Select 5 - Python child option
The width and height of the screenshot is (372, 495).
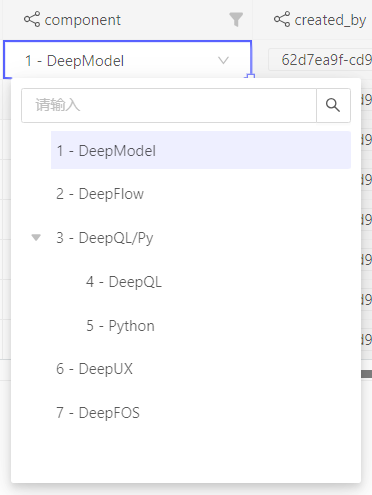(x=120, y=326)
